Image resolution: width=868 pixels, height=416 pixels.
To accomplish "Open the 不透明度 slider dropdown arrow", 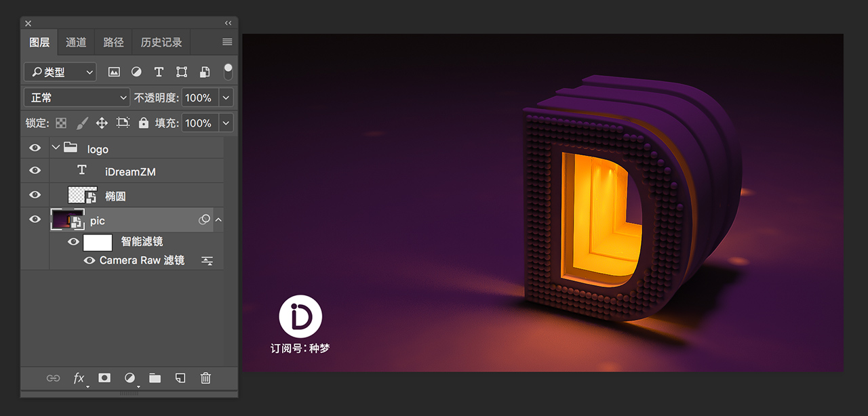I will tap(226, 98).
